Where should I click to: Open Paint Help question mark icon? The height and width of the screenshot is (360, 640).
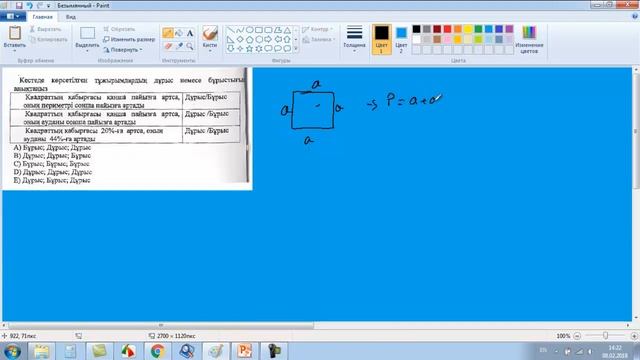(635, 16)
